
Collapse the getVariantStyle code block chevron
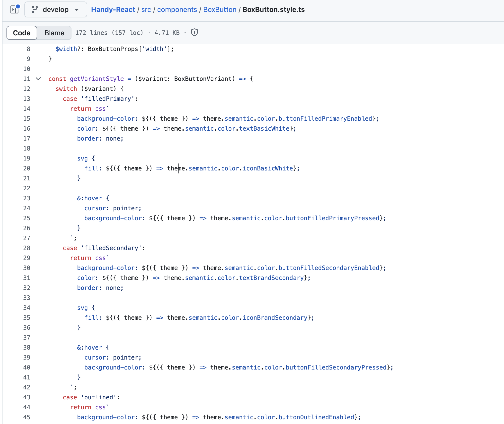pyautogui.click(x=38, y=79)
